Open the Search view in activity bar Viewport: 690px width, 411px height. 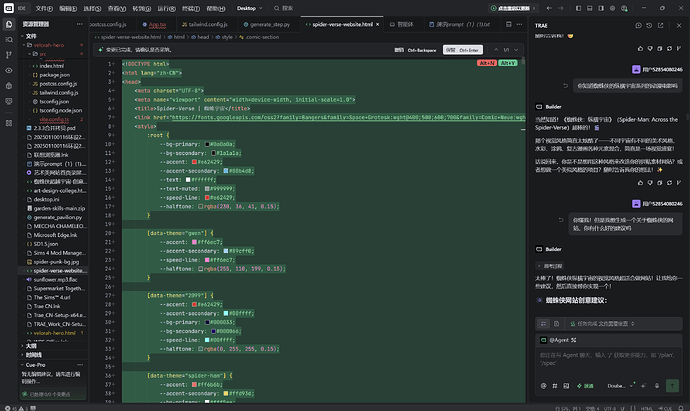(x=9, y=40)
